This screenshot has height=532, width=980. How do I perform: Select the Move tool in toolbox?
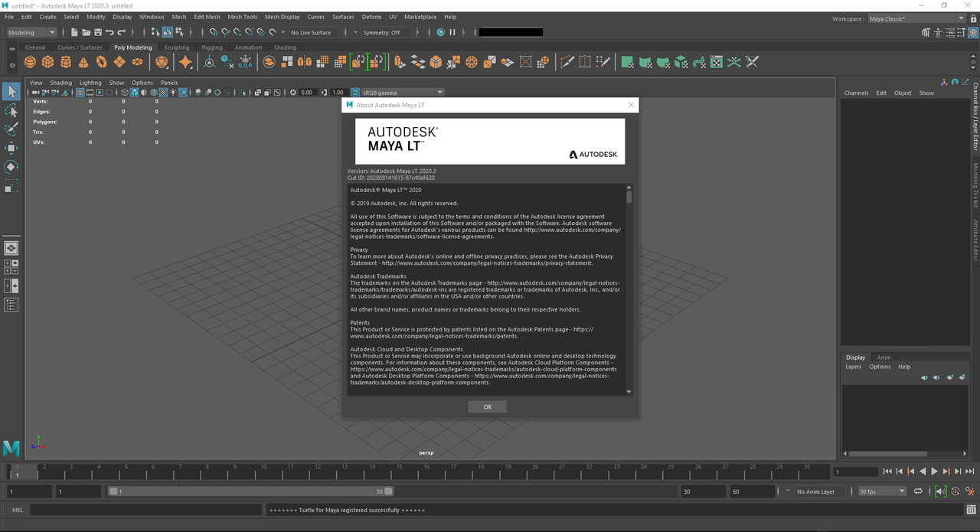point(11,148)
